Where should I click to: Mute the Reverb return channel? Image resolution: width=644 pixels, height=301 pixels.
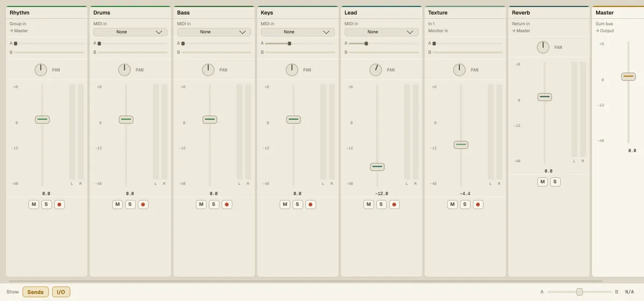pyautogui.click(x=543, y=182)
